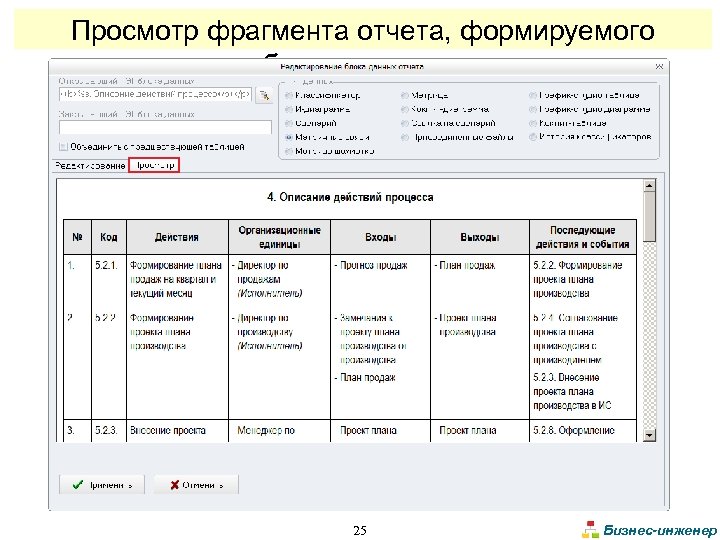Click the 'Действия' column header
This screenshot has height=540, width=720.
point(177,237)
